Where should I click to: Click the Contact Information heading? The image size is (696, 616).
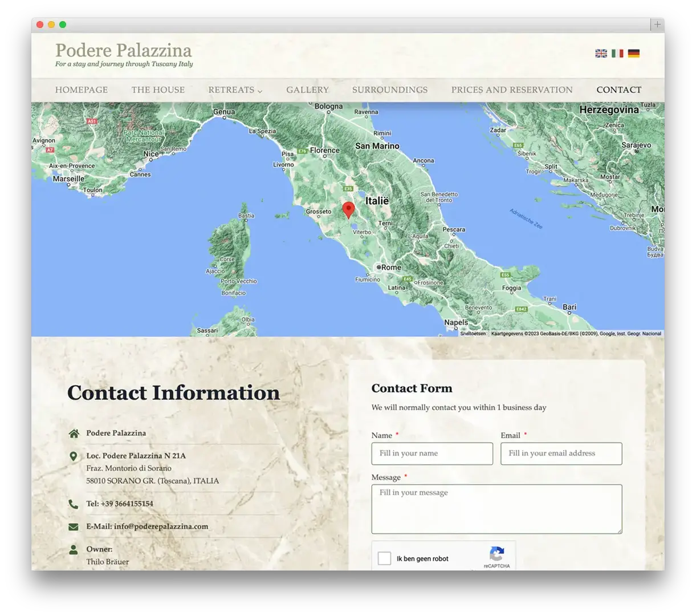(x=173, y=392)
